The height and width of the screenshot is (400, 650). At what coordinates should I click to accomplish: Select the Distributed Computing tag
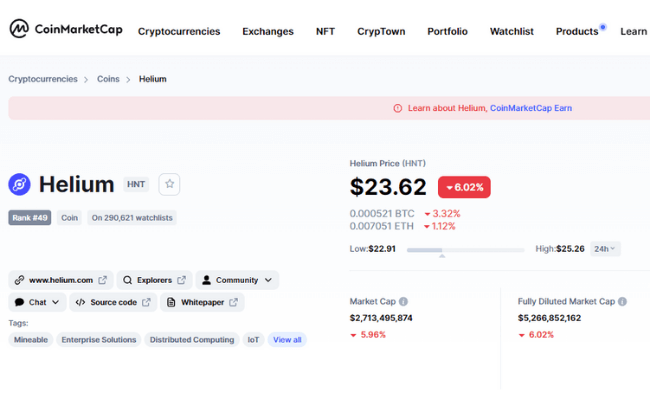(x=192, y=340)
